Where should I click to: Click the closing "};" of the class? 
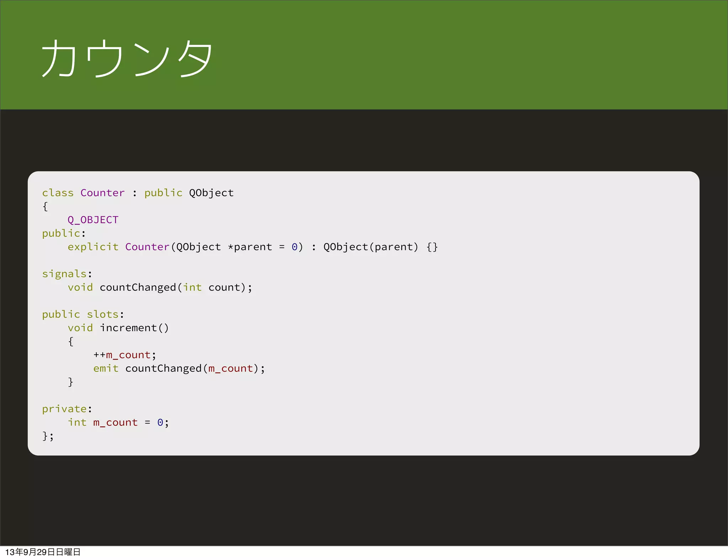pyautogui.click(x=48, y=436)
